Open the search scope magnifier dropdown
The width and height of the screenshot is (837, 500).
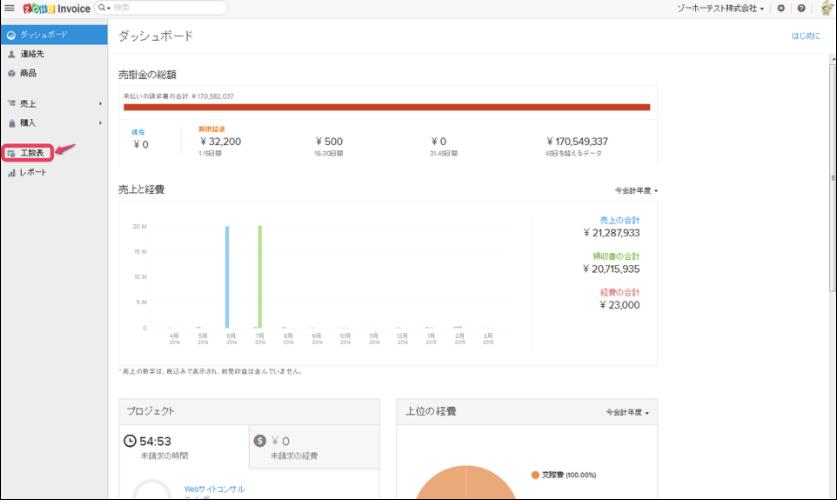(x=104, y=8)
